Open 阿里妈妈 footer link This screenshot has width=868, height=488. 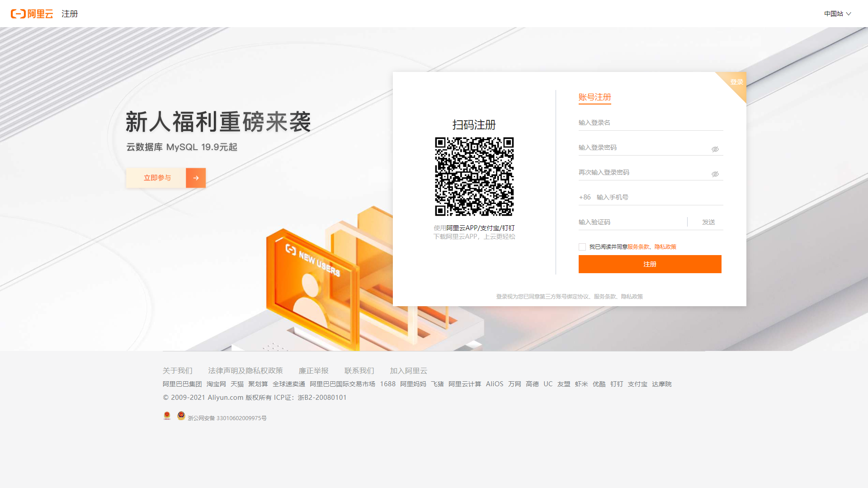[413, 384]
